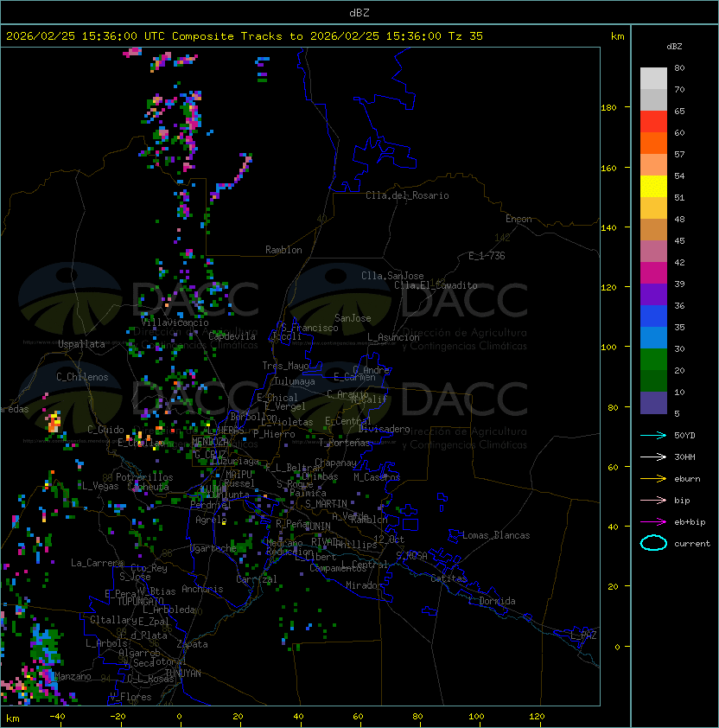
Task: Click the Carrizal label
Action: click(256, 579)
